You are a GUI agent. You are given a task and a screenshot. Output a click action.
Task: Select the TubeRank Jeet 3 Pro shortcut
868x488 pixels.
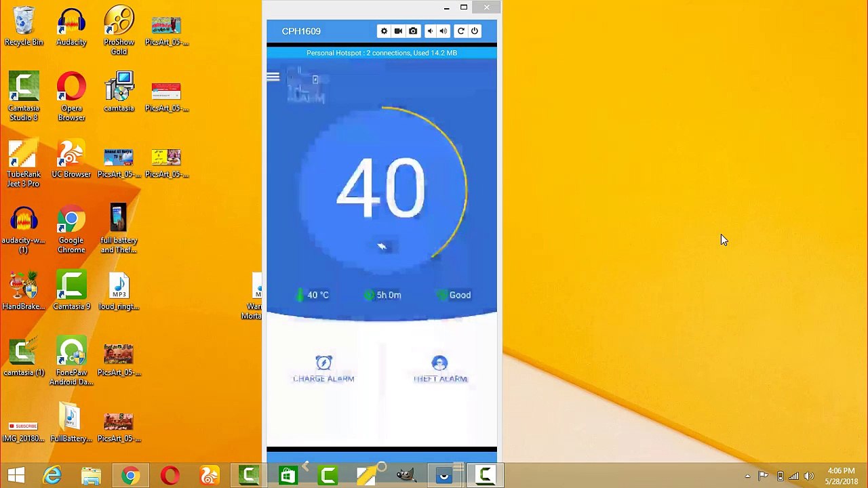click(x=24, y=163)
